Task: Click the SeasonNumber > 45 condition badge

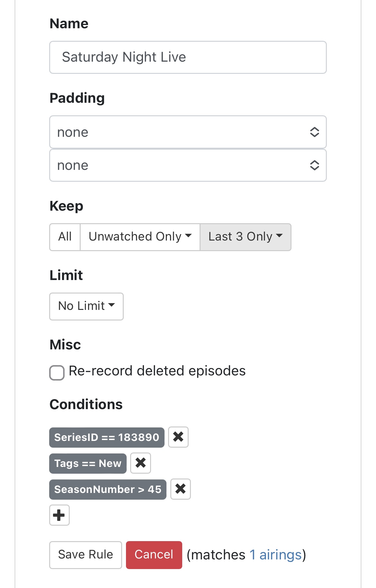Action: click(108, 489)
